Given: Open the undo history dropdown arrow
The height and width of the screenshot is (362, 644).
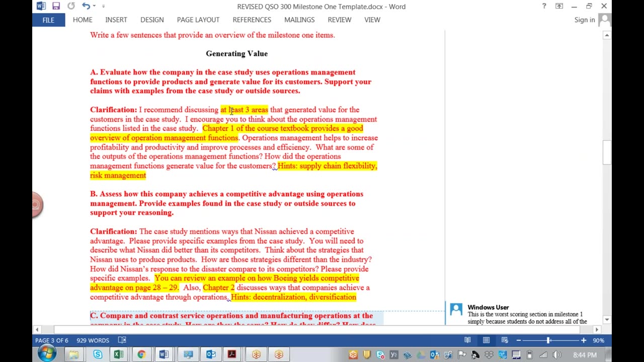Looking at the screenshot, I should pyautogui.click(x=94, y=6).
